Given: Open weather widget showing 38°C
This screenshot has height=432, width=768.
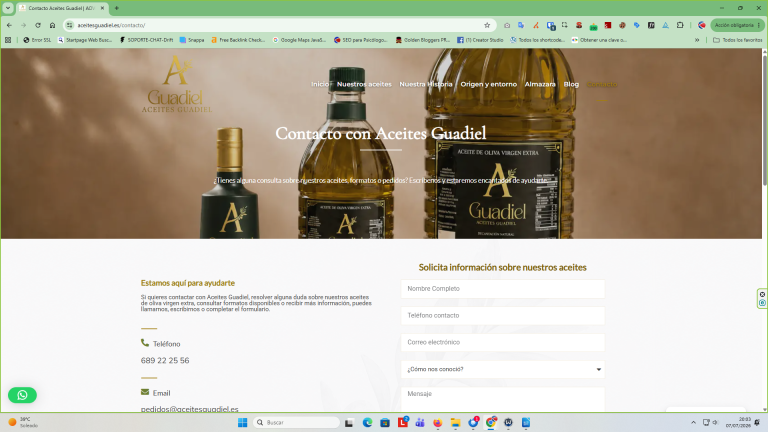Looking at the screenshot, I should click(x=23, y=422).
